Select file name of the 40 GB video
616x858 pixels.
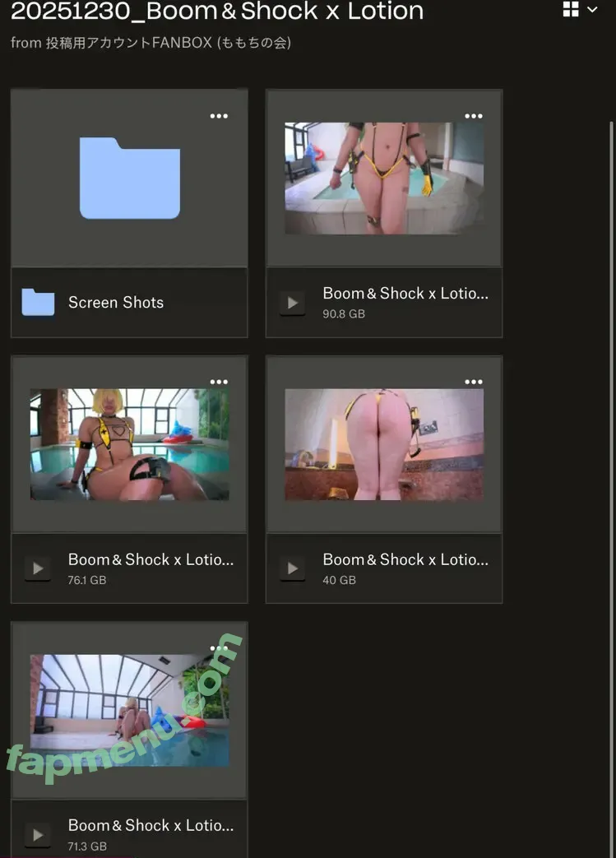pyautogui.click(x=405, y=559)
